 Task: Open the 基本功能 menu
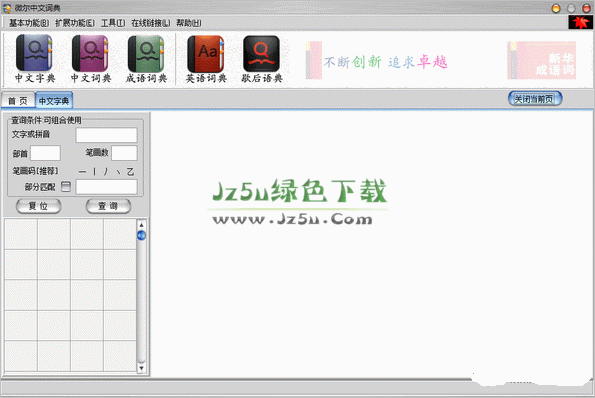coord(29,23)
